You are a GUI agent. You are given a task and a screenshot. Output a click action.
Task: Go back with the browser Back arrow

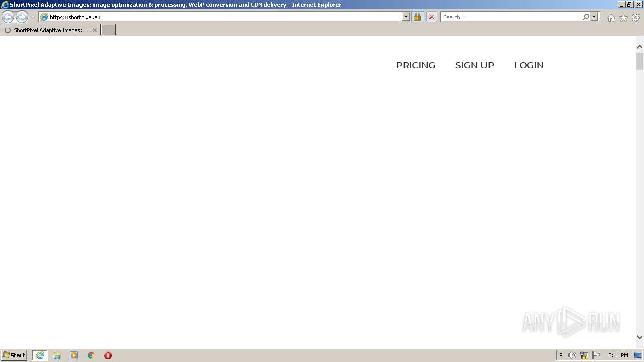[8, 17]
